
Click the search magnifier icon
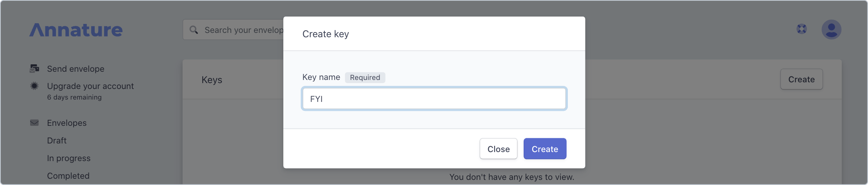(194, 30)
